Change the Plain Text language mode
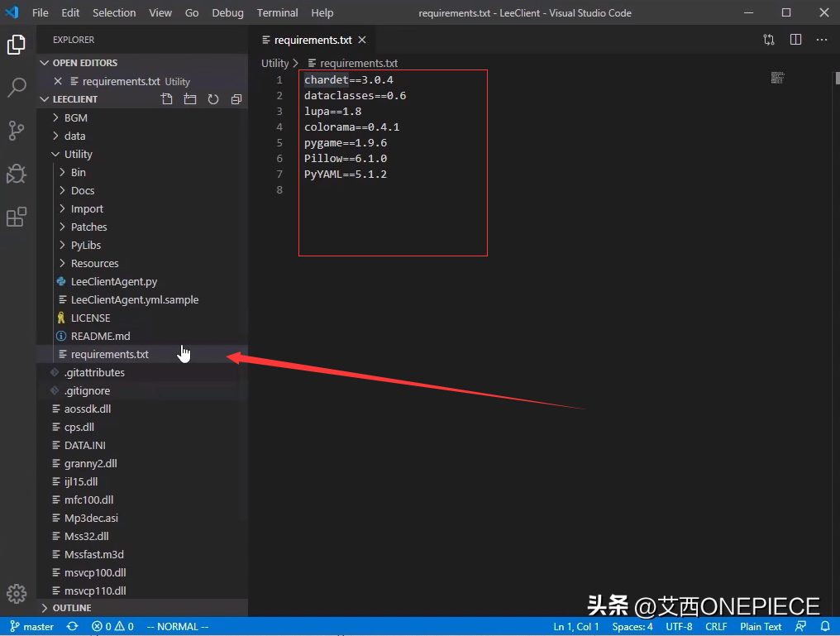This screenshot has height=636, width=840. 761,627
